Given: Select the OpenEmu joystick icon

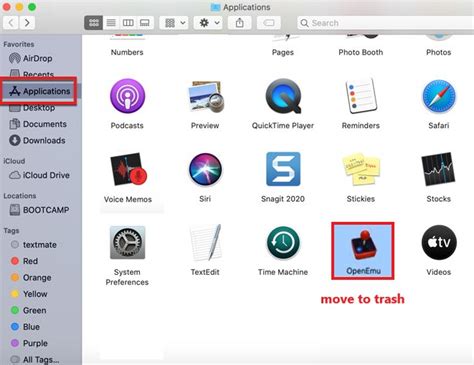Looking at the screenshot, I should coord(363,244).
